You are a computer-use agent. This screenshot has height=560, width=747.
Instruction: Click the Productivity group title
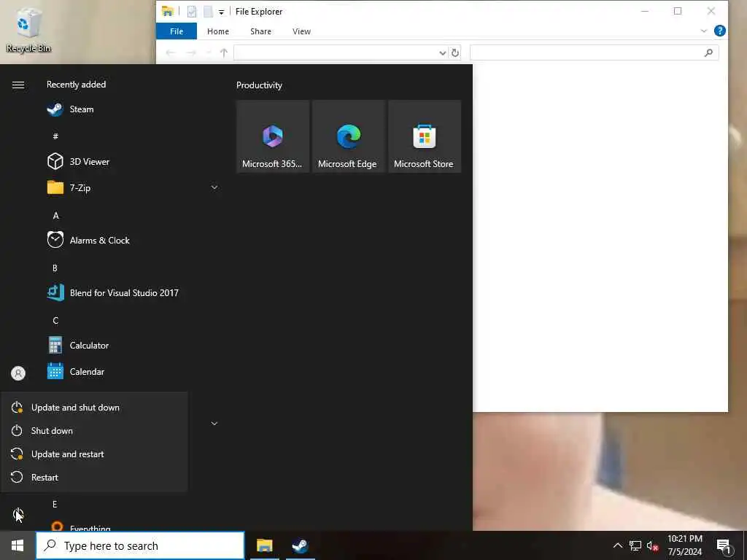point(259,85)
